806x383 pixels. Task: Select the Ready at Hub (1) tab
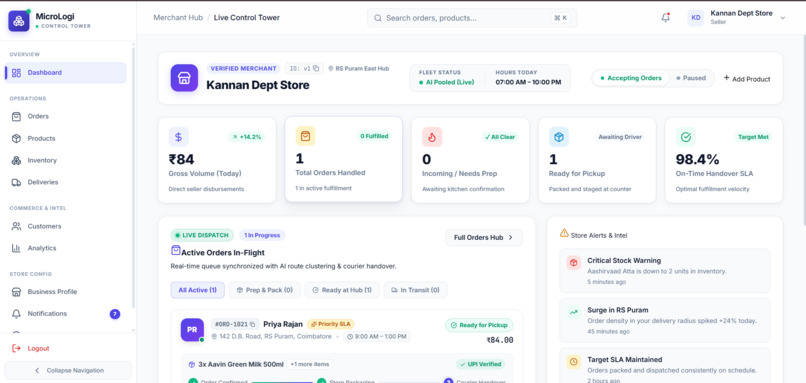342,290
